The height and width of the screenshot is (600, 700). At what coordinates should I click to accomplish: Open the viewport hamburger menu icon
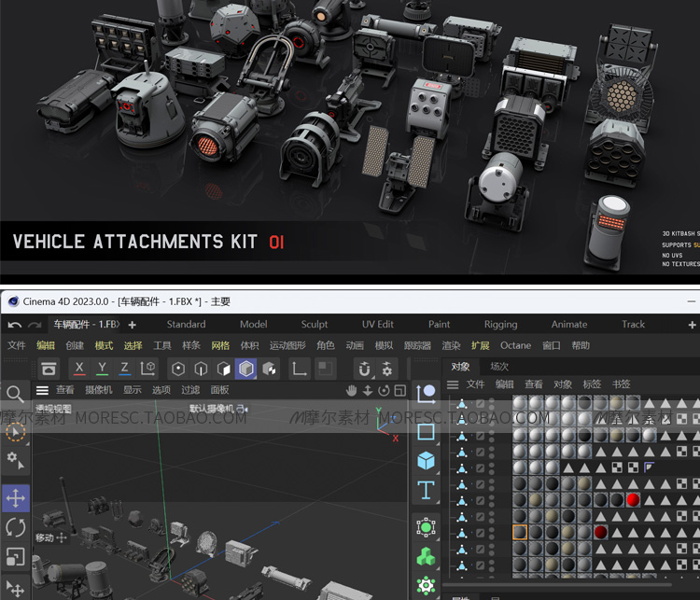[x=42, y=391]
